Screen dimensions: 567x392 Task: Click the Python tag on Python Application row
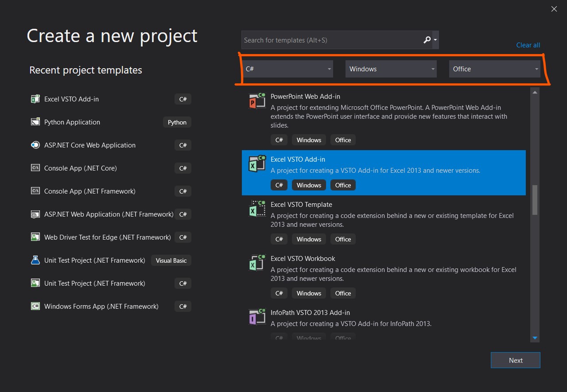177,122
